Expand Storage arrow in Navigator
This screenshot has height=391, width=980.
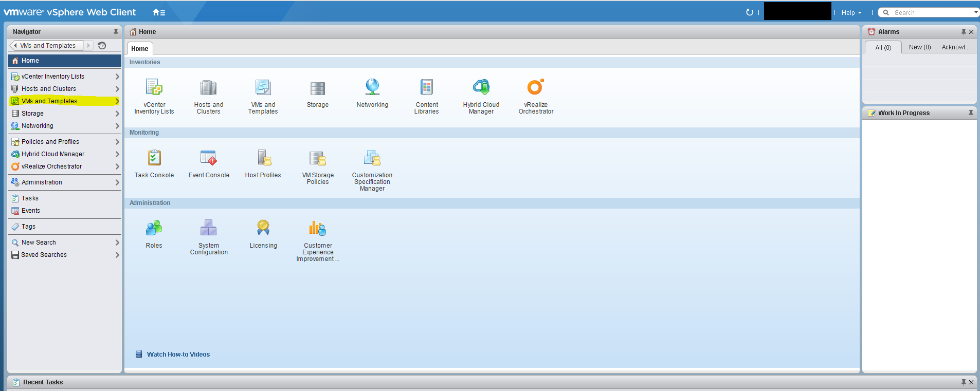pyautogui.click(x=117, y=114)
